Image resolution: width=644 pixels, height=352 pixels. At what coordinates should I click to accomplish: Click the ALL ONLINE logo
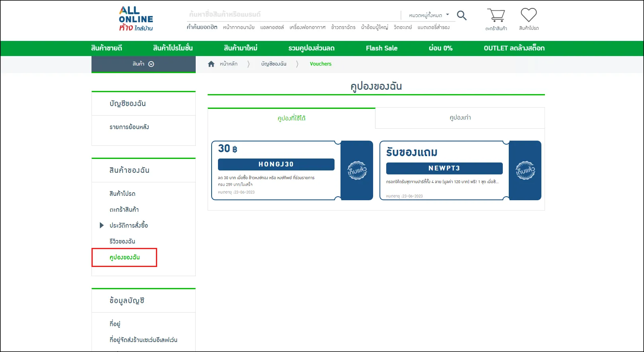136,19
